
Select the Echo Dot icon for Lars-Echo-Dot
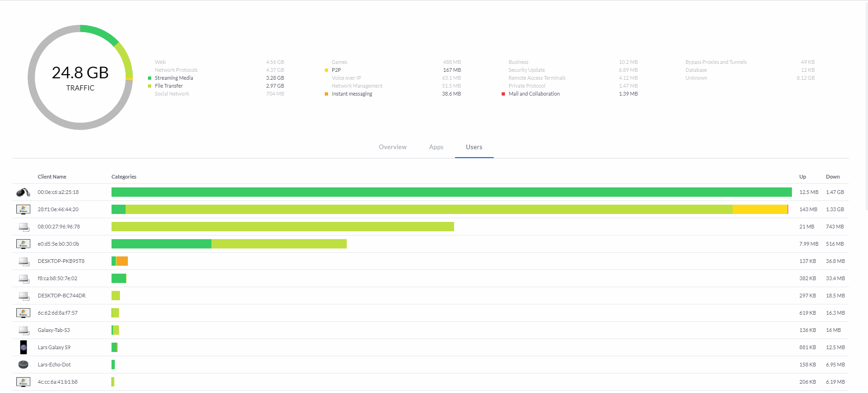23,365
